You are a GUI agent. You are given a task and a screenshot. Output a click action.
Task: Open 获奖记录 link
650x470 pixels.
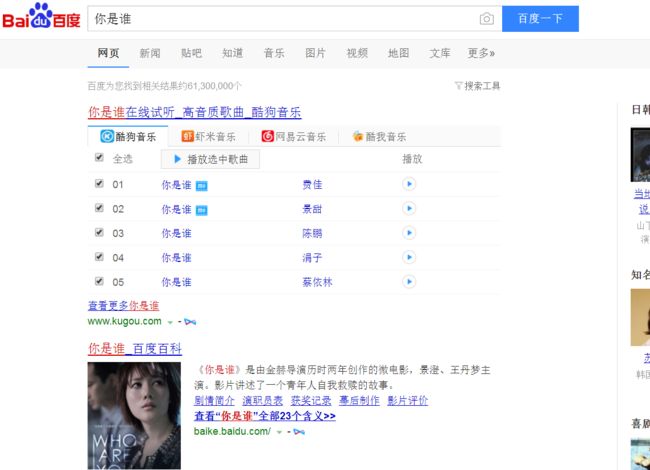[x=311, y=400]
